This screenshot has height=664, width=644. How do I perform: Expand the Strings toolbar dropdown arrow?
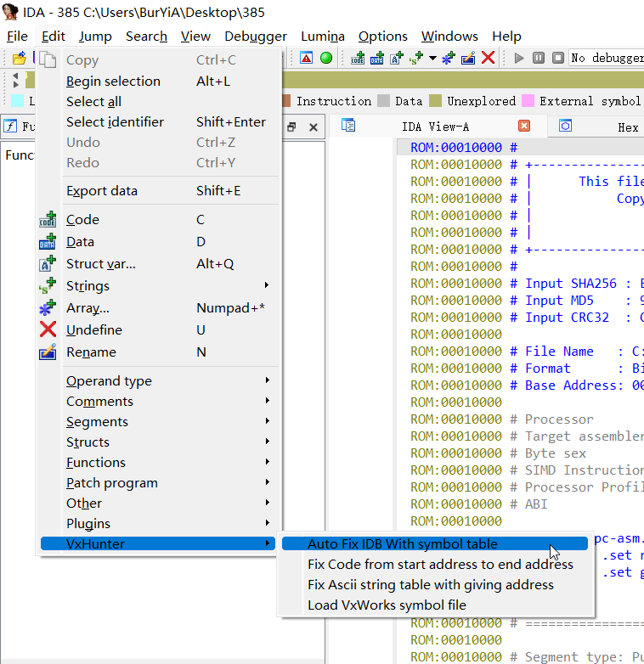(432, 58)
